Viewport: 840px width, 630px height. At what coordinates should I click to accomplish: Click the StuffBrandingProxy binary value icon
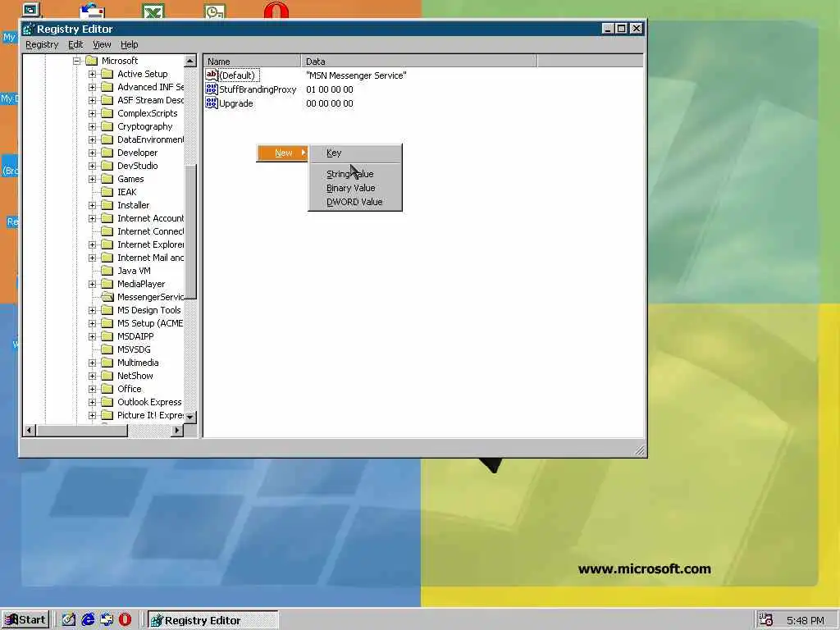(212, 89)
